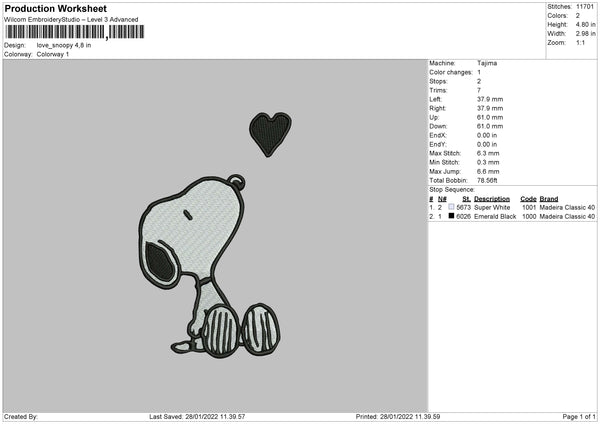Click the 'Max Stitch:' value '6.3 mm'
Viewport: 600px width, 424px height.
[488, 153]
